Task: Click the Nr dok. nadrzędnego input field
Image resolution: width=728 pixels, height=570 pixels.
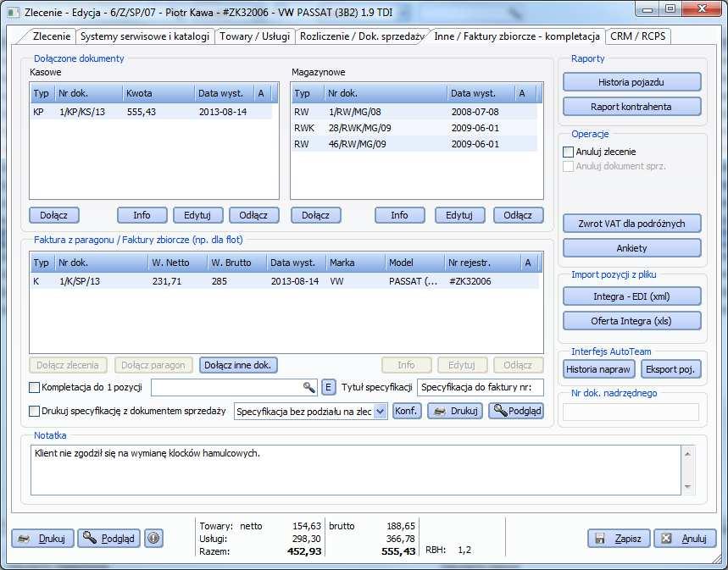Action: tap(631, 412)
